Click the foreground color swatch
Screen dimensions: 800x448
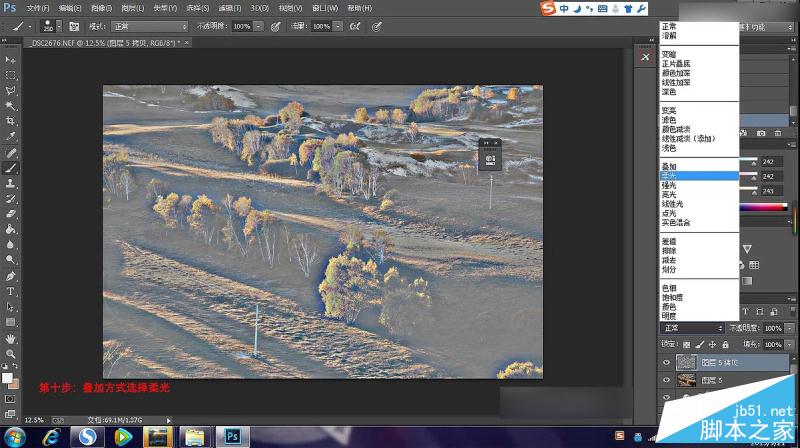(x=7, y=378)
